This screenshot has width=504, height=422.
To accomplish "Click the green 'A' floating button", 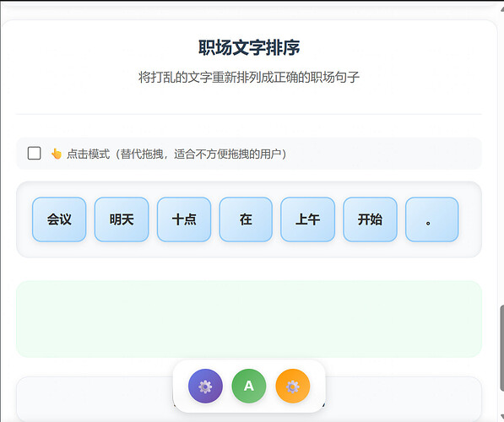I will coord(249,386).
